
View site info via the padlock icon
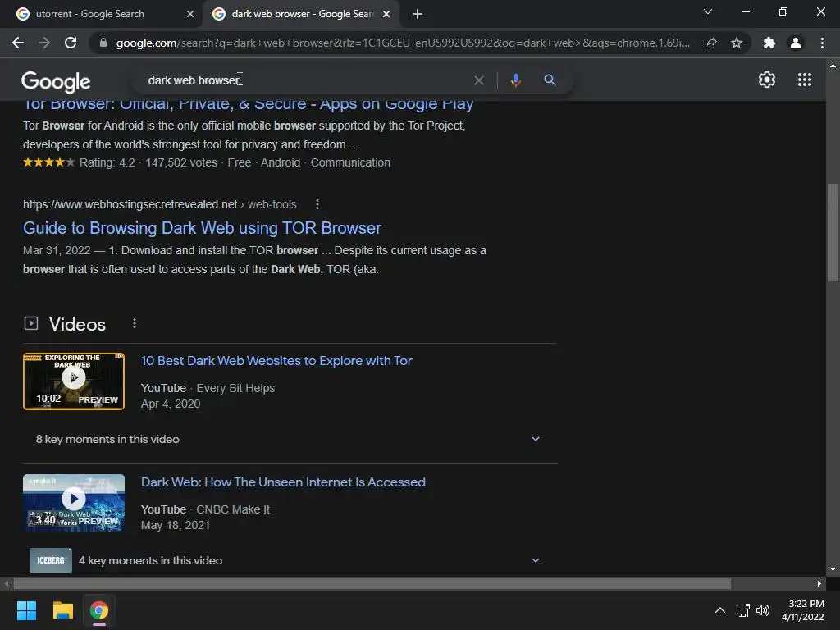pyautogui.click(x=103, y=43)
